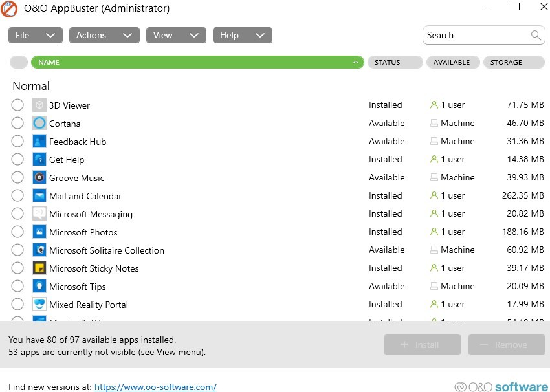Click the Microsoft Photos app icon

[x=39, y=232]
